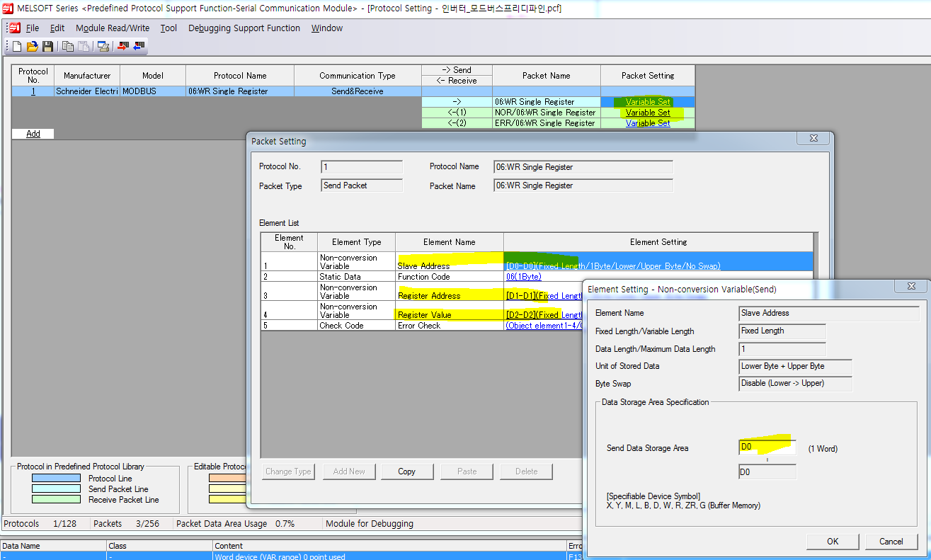Click the Read from Module blue arrow icon
The image size is (931, 560).
[139, 47]
